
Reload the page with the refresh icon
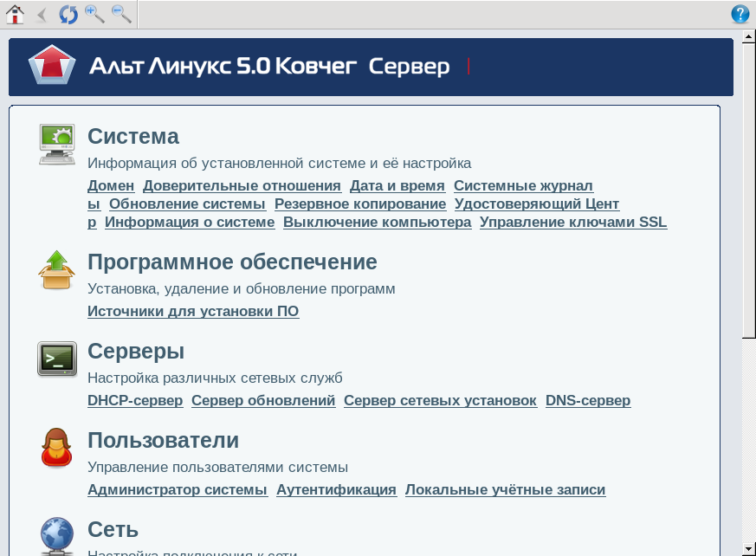68,14
